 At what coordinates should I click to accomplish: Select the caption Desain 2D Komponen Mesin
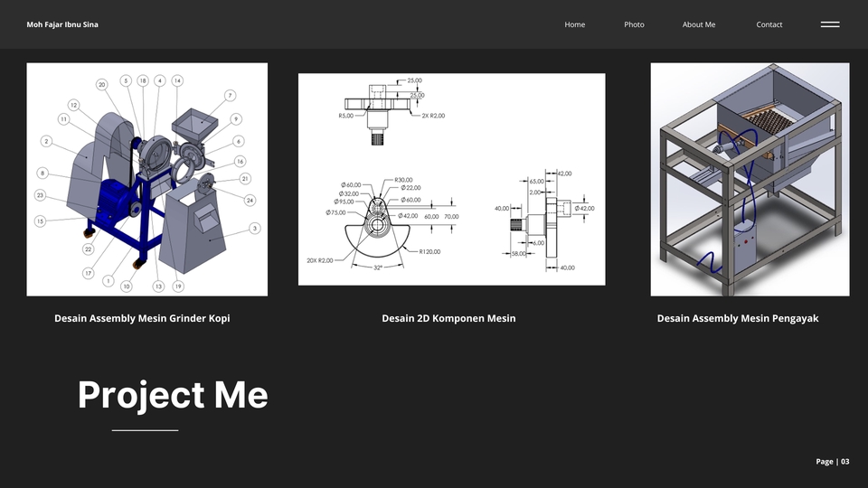coord(449,318)
